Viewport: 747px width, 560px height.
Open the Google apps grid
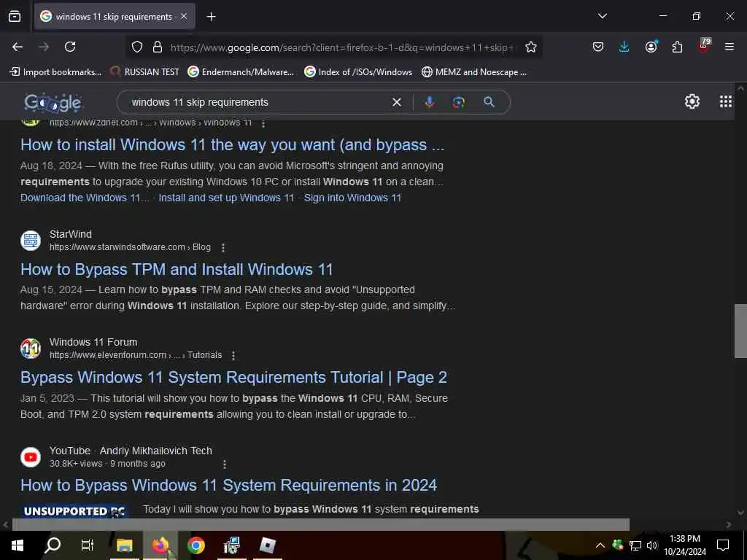click(x=726, y=101)
